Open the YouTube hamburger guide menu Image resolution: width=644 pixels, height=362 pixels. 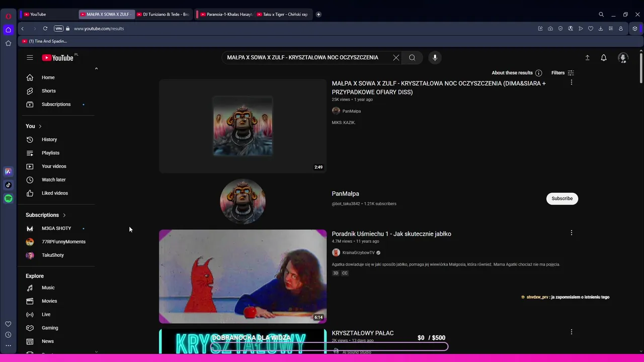pyautogui.click(x=30, y=58)
